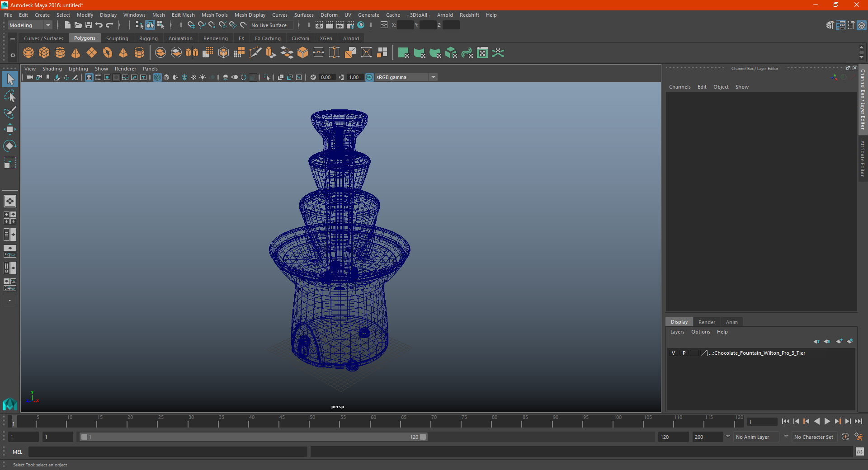Click the New Scene icon
This screenshot has height=470, width=868.
click(67, 25)
